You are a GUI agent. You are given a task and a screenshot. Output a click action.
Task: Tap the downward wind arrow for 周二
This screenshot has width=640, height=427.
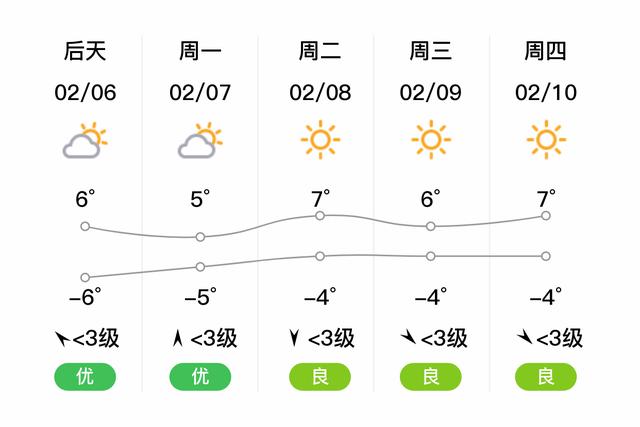tap(294, 338)
